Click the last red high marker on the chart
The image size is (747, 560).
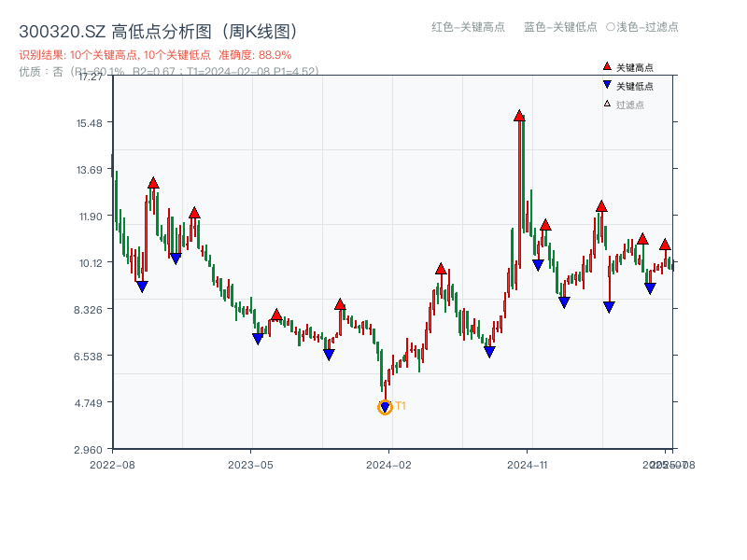665,245
